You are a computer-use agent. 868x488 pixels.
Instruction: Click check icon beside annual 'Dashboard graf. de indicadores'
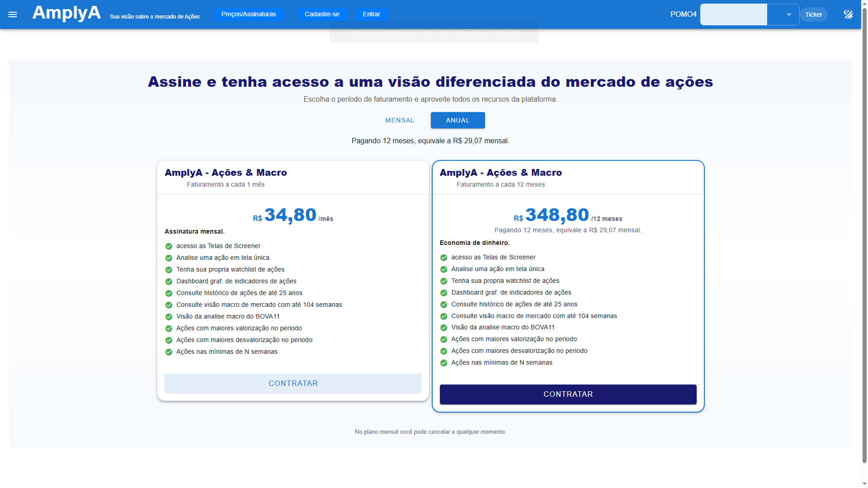(443, 293)
